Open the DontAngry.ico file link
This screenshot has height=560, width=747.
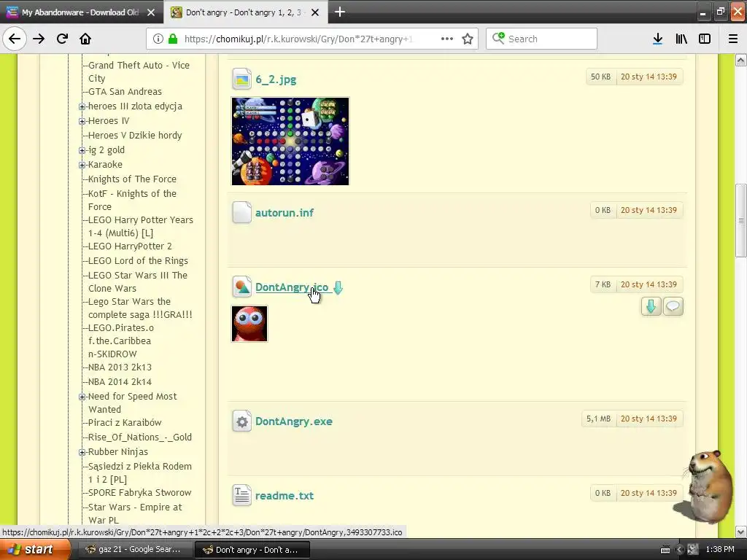(292, 287)
